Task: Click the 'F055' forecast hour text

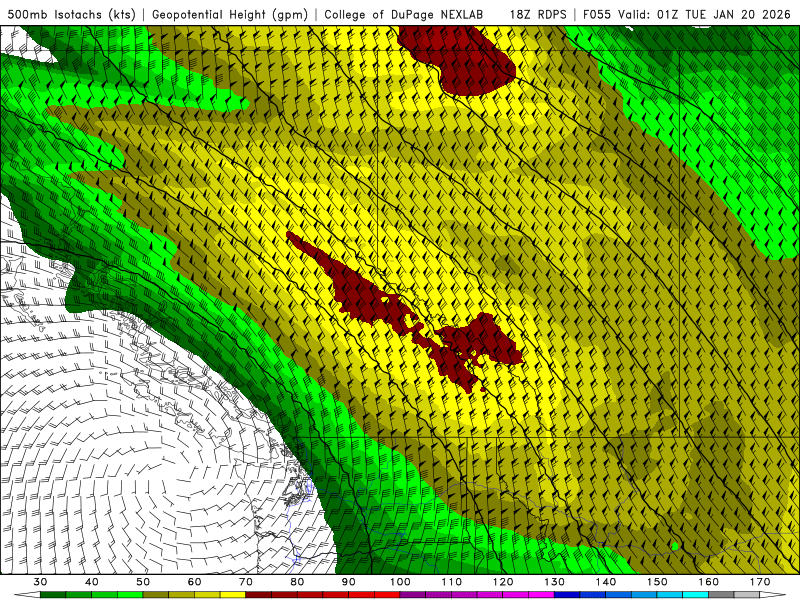Action: coord(597,14)
